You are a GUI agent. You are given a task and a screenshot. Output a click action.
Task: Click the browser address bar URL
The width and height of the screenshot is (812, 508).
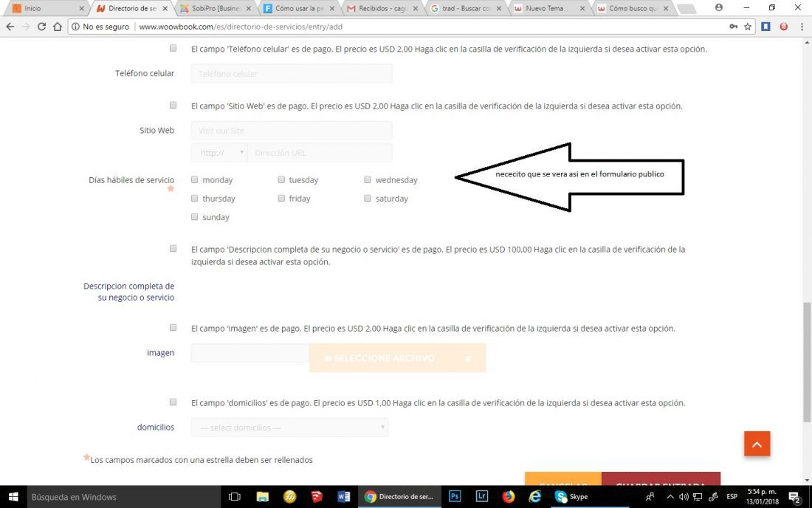click(241, 27)
